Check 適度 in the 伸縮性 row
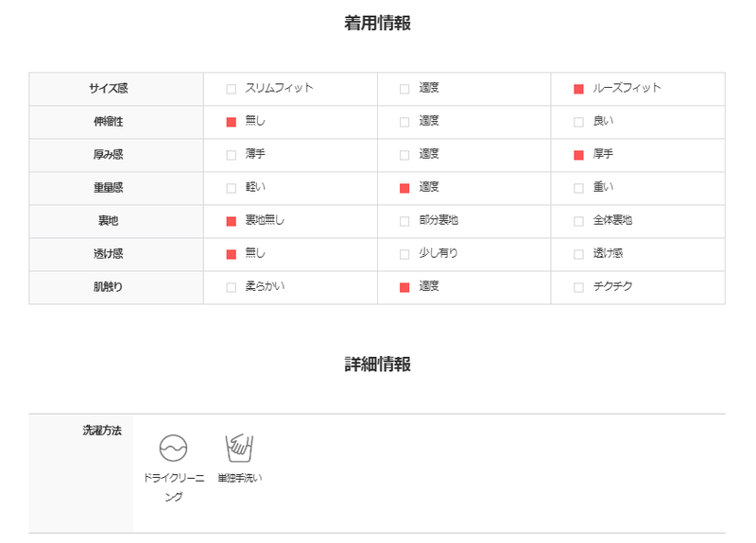This screenshot has height=543, width=756. coord(404,122)
